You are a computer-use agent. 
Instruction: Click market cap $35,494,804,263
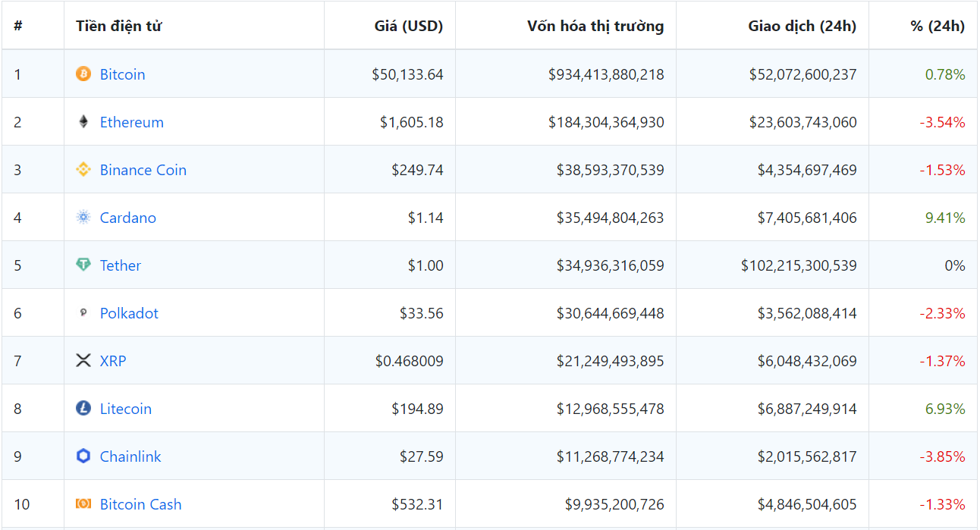click(611, 218)
